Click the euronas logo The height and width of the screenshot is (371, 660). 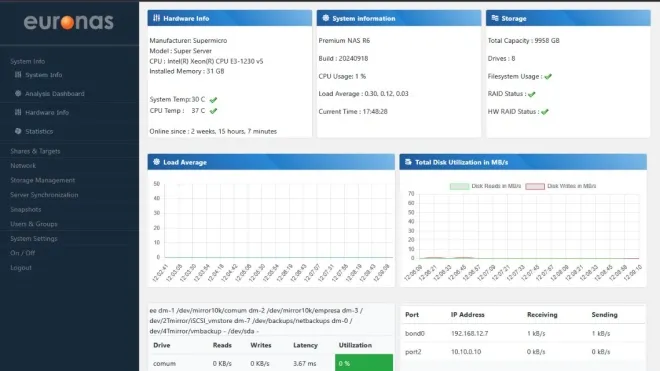click(x=69, y=22)
